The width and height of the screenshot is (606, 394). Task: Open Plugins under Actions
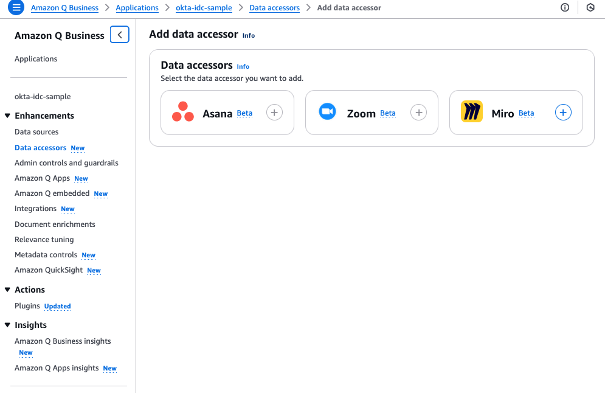coord(27,306)
